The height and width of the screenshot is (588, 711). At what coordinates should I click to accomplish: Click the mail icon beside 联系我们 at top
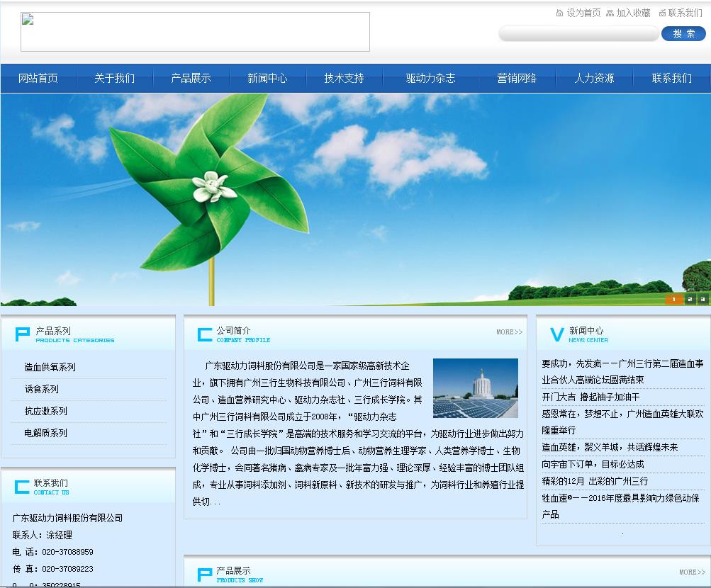pos(662,13)
